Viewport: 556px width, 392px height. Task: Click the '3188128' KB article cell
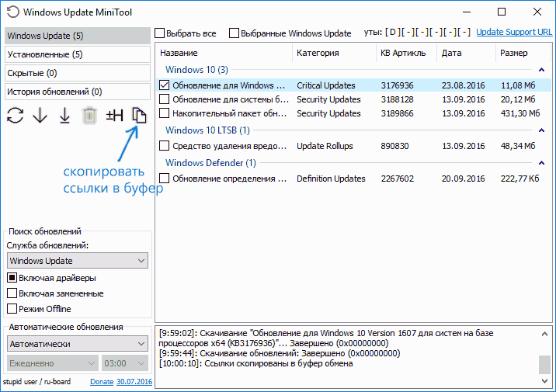pyautogui.click(x=397, y=99)
